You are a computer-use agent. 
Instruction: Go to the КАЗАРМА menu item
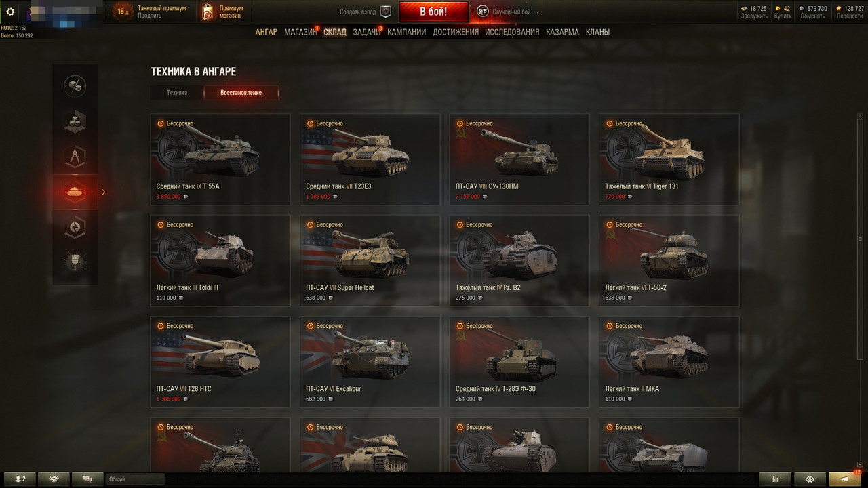coord(562,32)
